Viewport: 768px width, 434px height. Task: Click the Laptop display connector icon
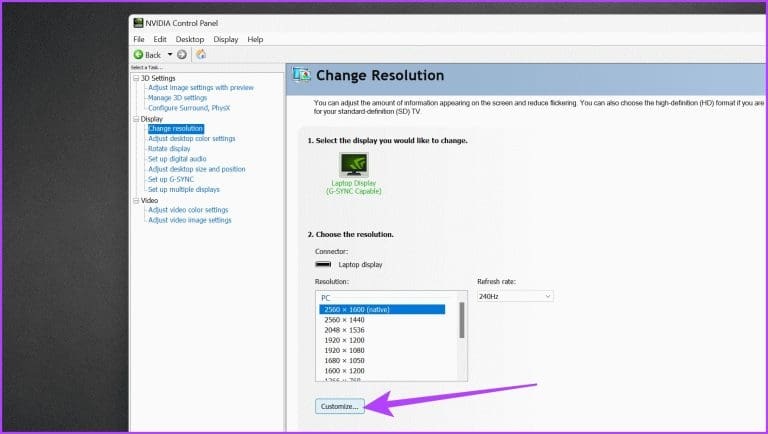pyautogui.click(x=323, y=264)
